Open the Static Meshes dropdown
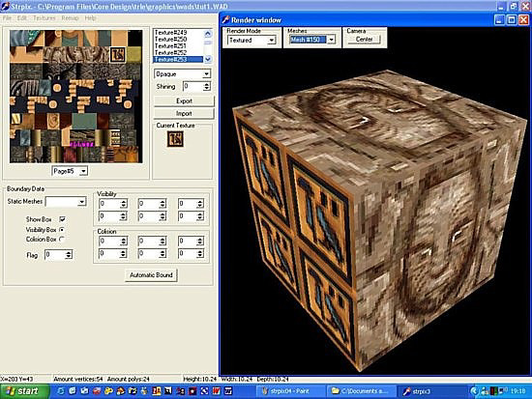532x399 pixels. 66,202
